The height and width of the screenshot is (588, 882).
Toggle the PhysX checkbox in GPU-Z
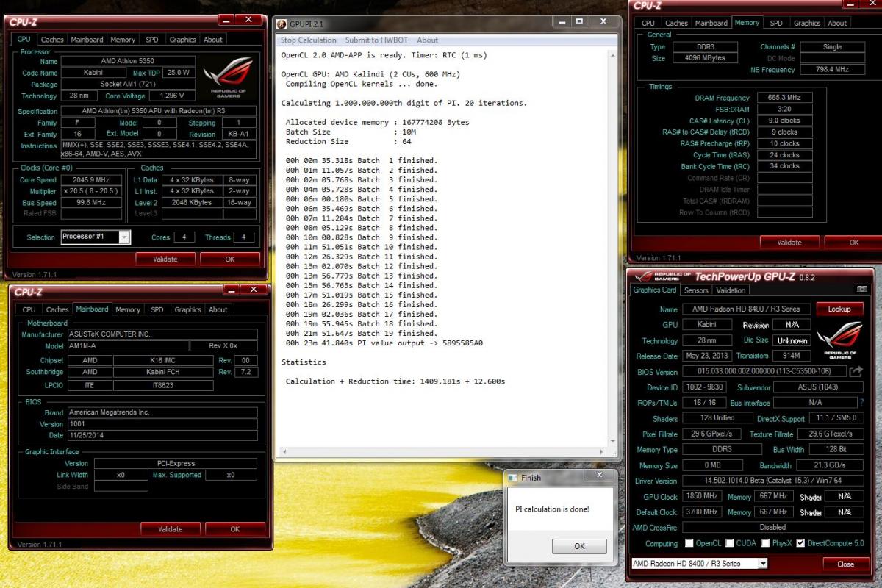[765, 543]
